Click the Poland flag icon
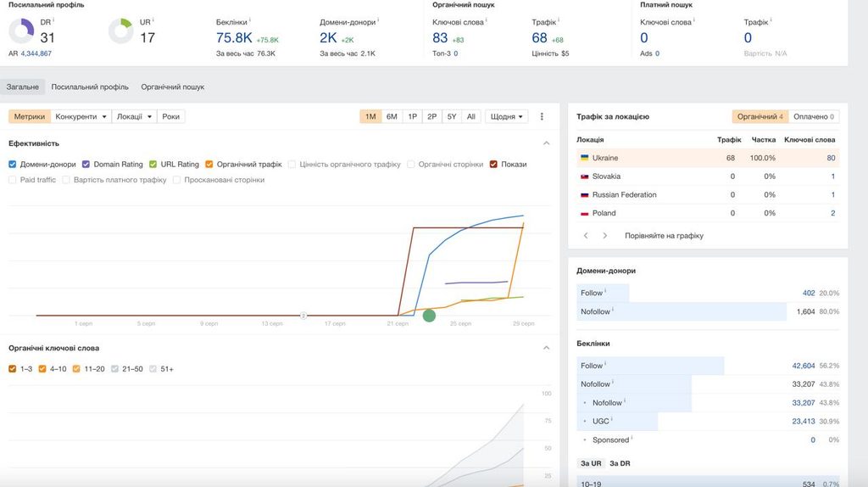 584,213
